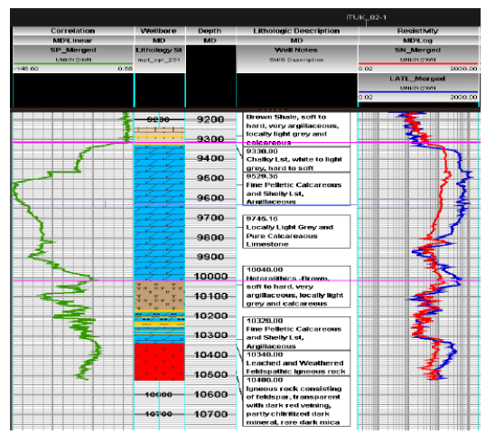504x443 pixels.
Task: Click the Wellbore track 10600 depth tick
Action: [x=159, y=394]
